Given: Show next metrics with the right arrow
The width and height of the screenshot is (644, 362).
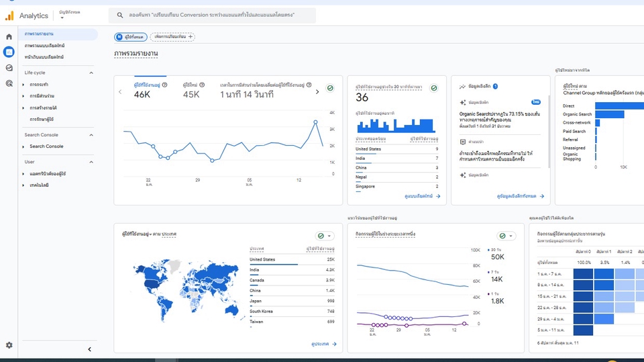Looking at the screenshot, I should [x=317, y=92].
